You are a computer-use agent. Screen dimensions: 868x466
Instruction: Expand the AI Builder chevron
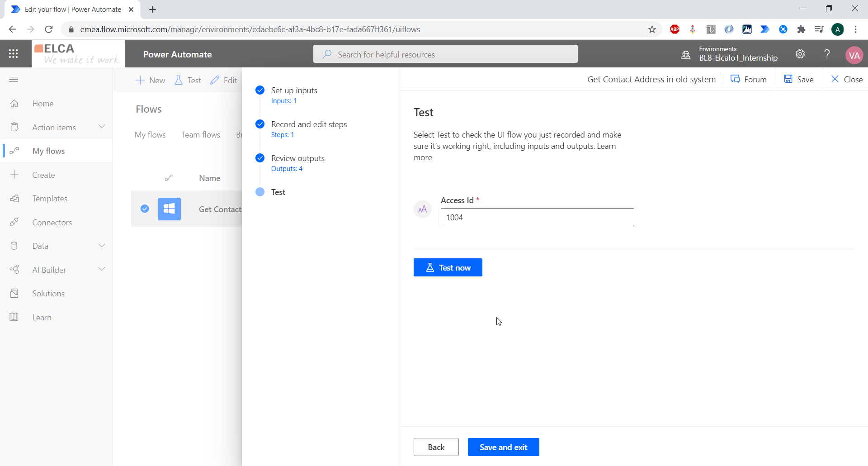click(102, 269)
